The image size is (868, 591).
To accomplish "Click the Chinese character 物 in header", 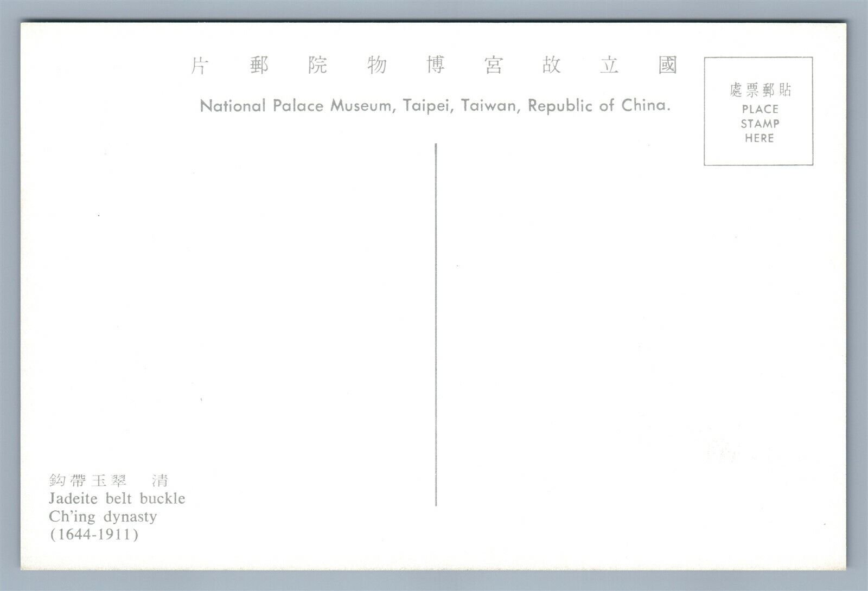I will 376,66.
